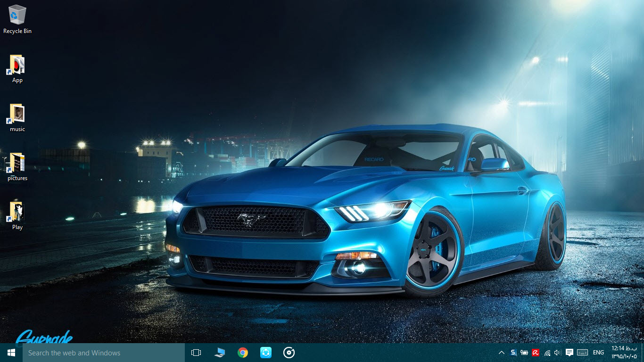Viewport: 644px width, 362px height.
Task: Expand hidden system tray icons
Action: click(502, 353)
